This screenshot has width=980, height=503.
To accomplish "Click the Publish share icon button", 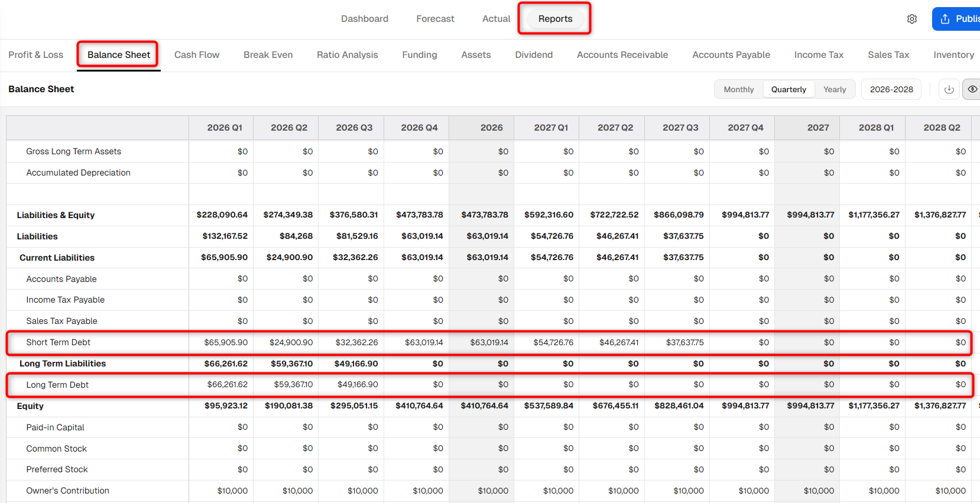I will coord(957,19).
